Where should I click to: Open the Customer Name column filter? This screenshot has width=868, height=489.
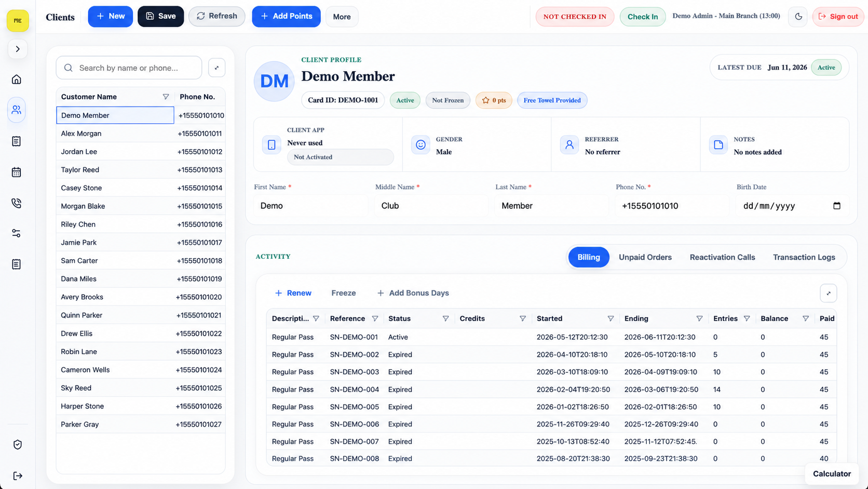[166, 97]
